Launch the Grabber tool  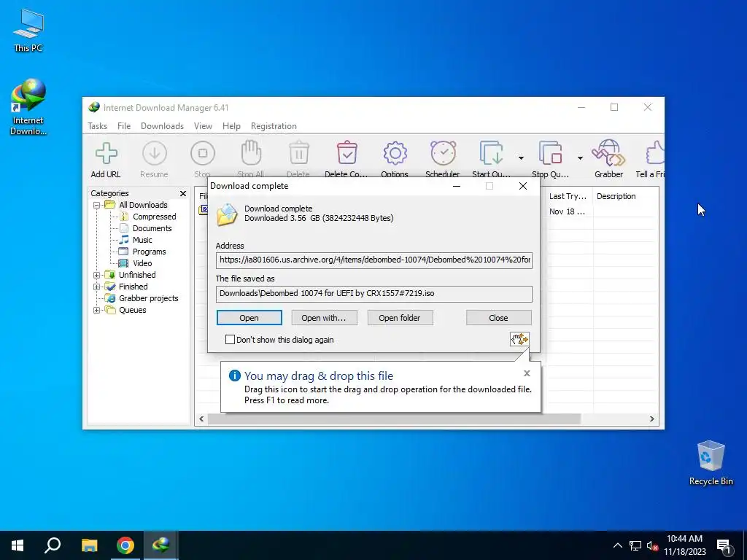[608, 153]
